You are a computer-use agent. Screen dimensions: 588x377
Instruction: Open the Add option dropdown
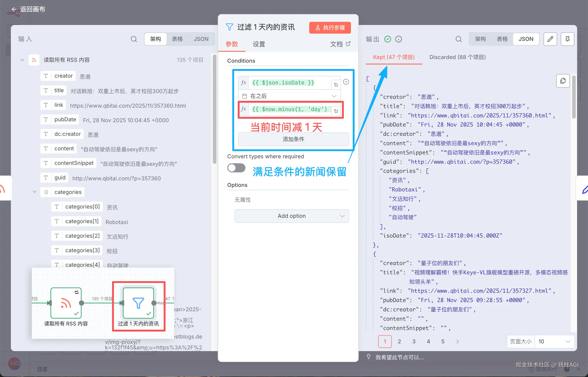292,216
